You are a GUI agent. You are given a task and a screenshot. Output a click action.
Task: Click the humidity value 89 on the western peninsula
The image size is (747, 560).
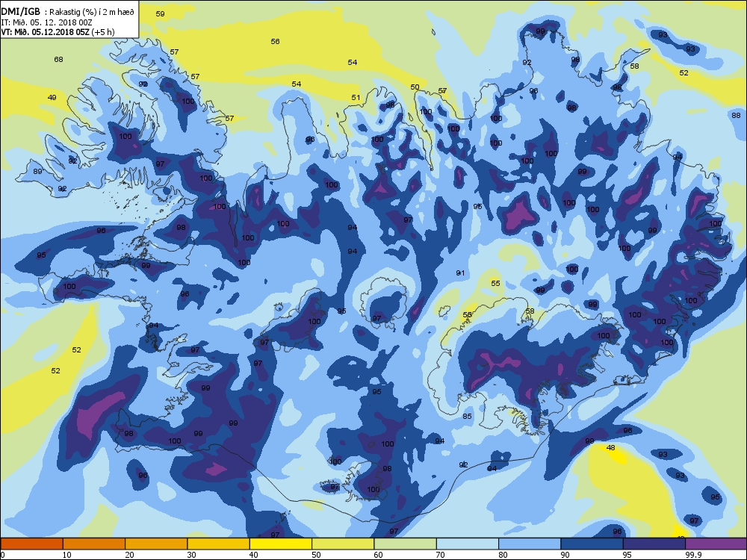(37, 172)
